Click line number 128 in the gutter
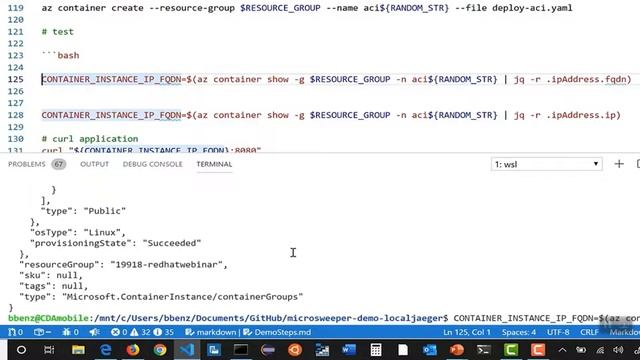Viewport: 640px width, 360px height. pos(16,115)
